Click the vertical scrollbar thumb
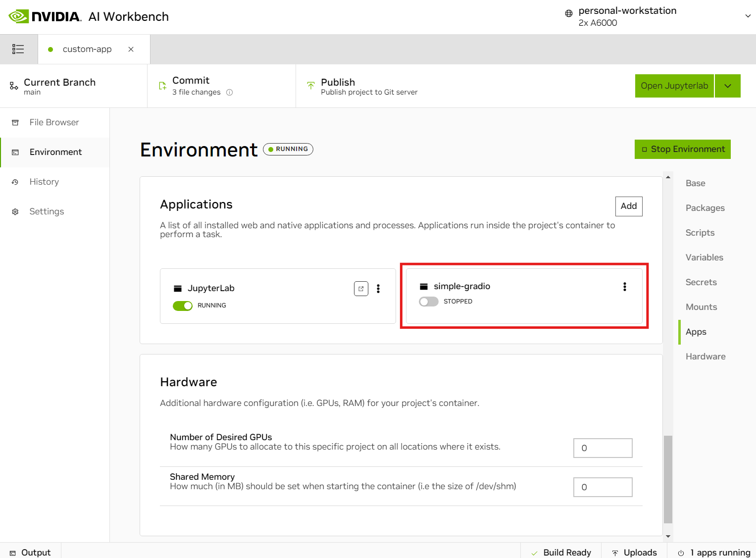 [x=668, y=479]
